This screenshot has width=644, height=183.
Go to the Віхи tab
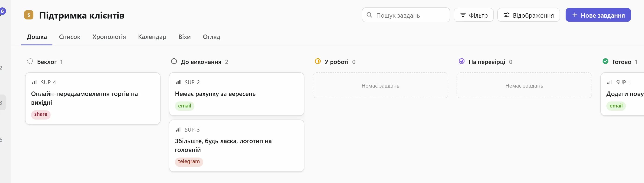click(184, 37)
